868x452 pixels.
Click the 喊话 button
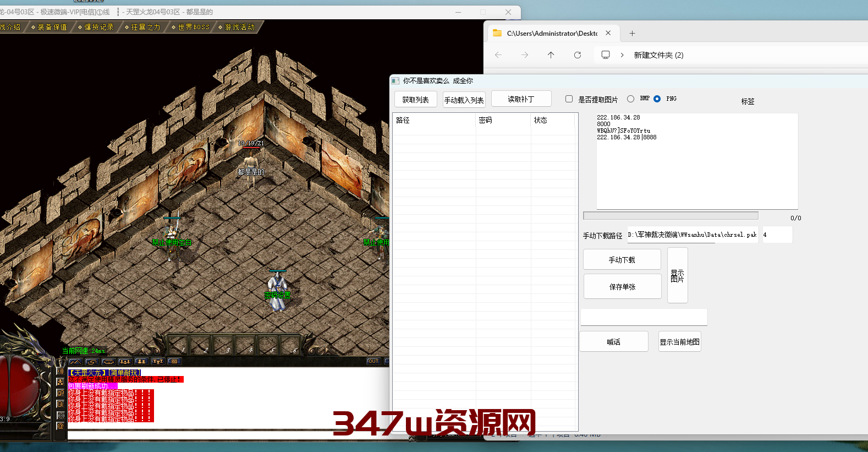pyautogui.click(x=614, y=341)
